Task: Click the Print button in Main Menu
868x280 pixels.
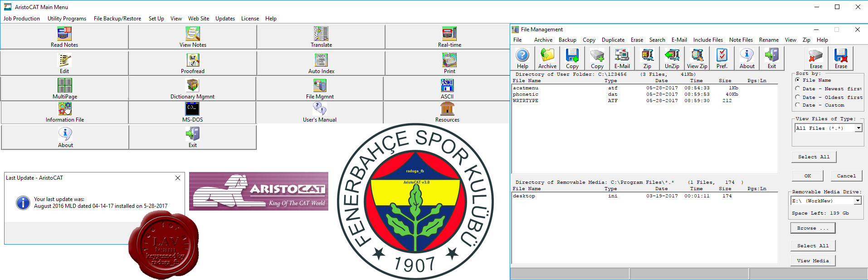Action: (x=449, y=64)
